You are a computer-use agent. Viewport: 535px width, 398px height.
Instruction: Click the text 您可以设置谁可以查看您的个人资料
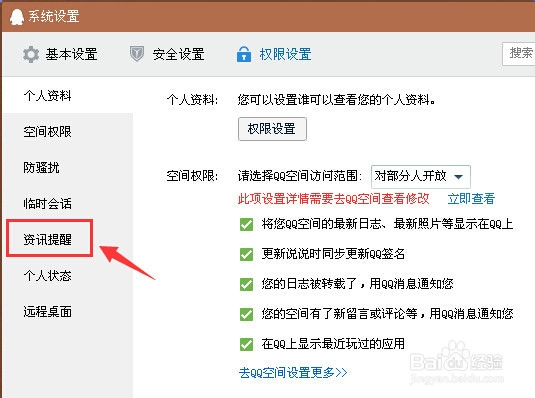pos(336,100)
